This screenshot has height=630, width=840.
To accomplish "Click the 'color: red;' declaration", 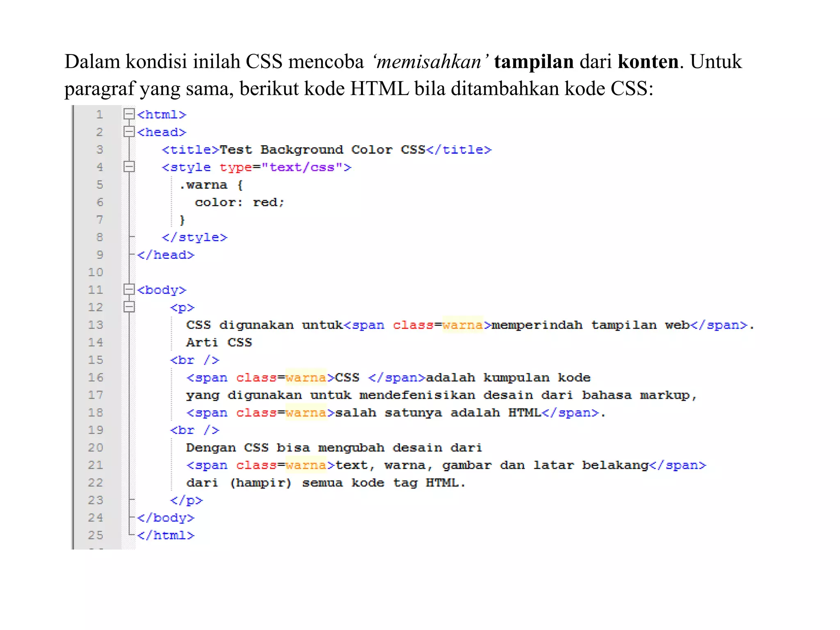I will pos(240,202).
